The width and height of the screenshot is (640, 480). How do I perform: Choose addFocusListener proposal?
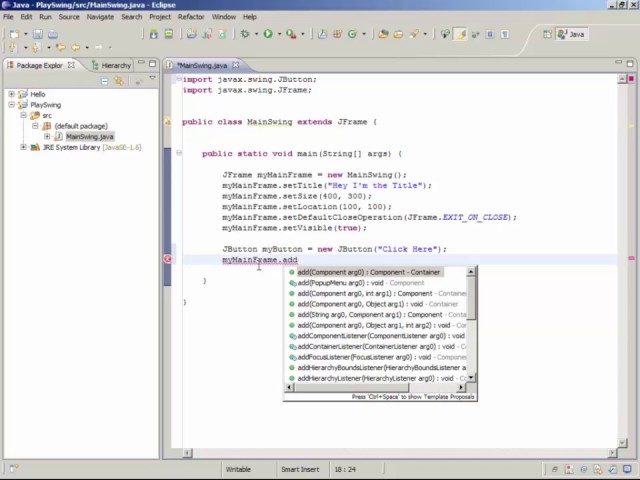click(x=377, y=357)
